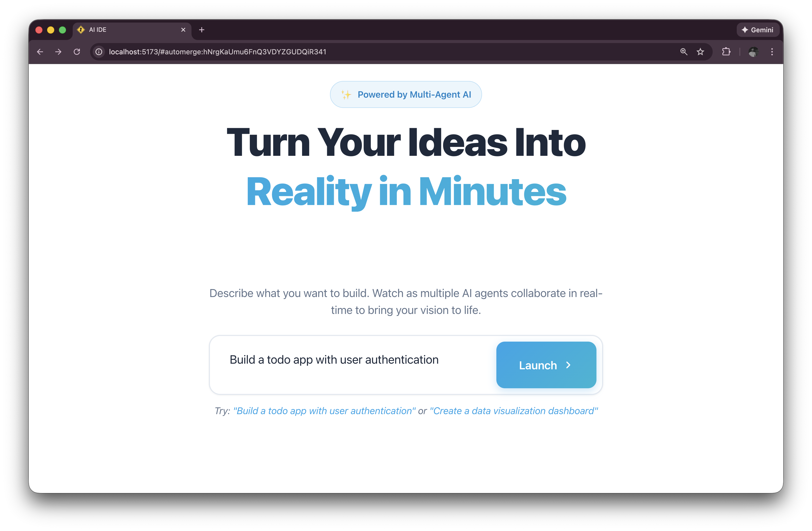The height and width of the screenshot is (531, 812).
Task: Open the Extensions puzzle icon
Action: click(726, 52)
